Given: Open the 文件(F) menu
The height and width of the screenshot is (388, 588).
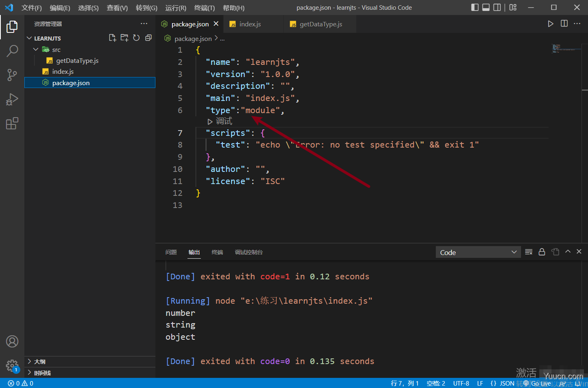Looking at the screenshot, I should pos(32,8).
